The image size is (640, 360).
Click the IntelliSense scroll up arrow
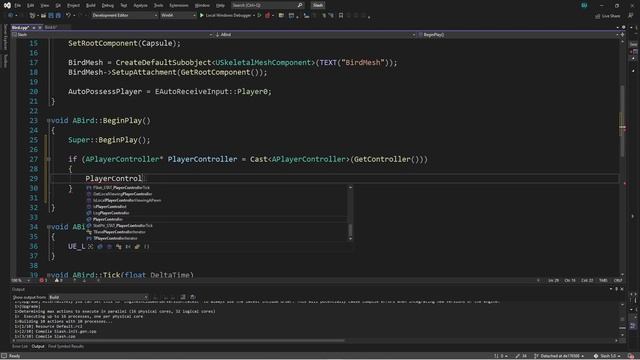click(350, 187)
